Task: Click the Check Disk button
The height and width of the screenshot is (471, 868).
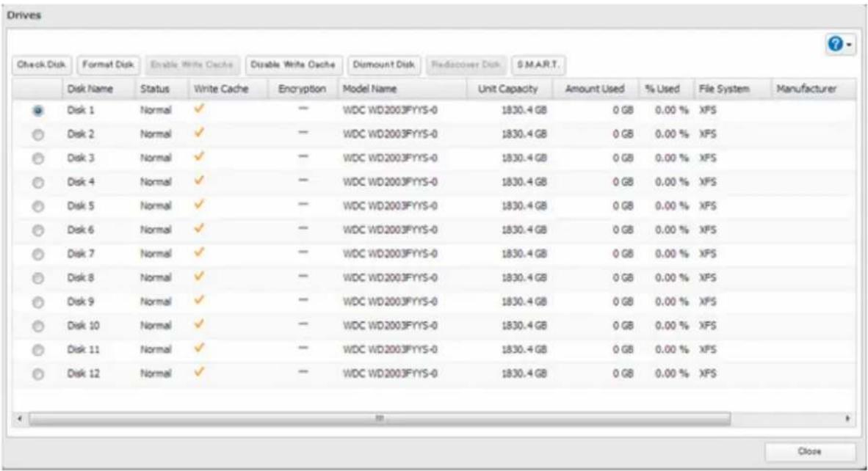Action: pos(42,65)
